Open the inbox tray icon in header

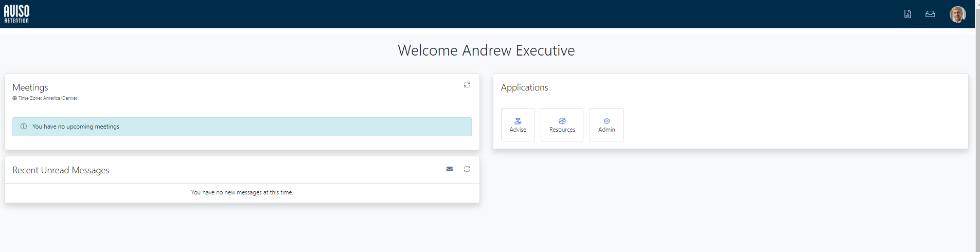[930, 14]
